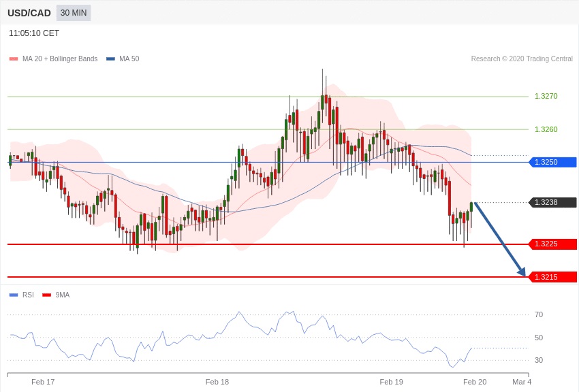This screenshot has width=579, height=392.
Task: Click the blue downward arrow head
Action: click(522, 272)
